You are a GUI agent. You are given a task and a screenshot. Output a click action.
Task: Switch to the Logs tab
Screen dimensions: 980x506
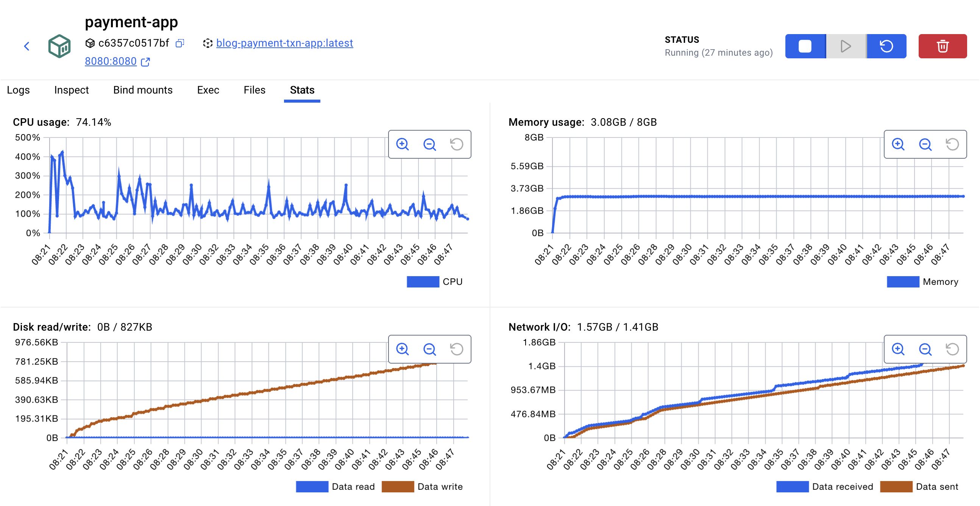tap(18, 90)
